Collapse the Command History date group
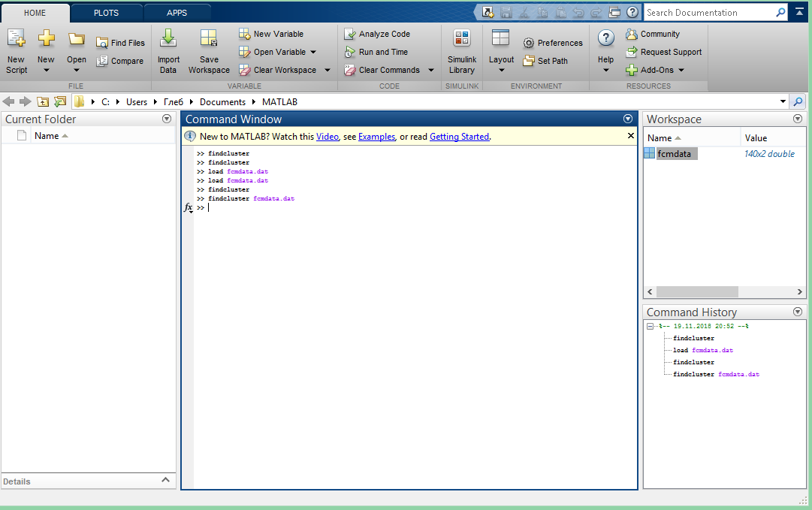This screenshot has height=510, width=812. click(x=651, y=326)
